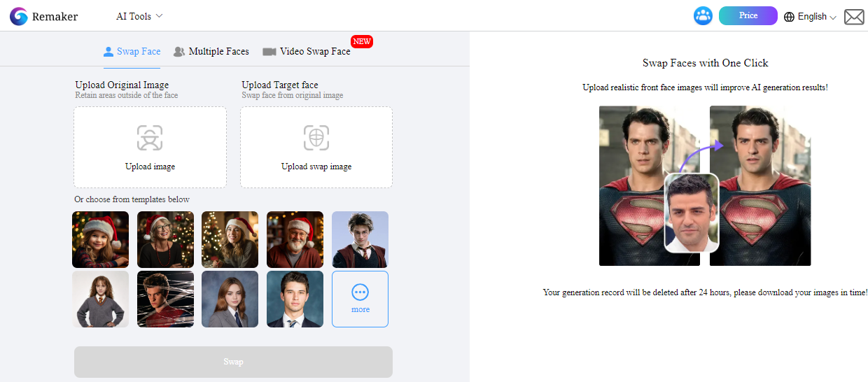The image size is (868, 382).
Task: Click 'Swap face from original image' text
Action: coord(293,95)
